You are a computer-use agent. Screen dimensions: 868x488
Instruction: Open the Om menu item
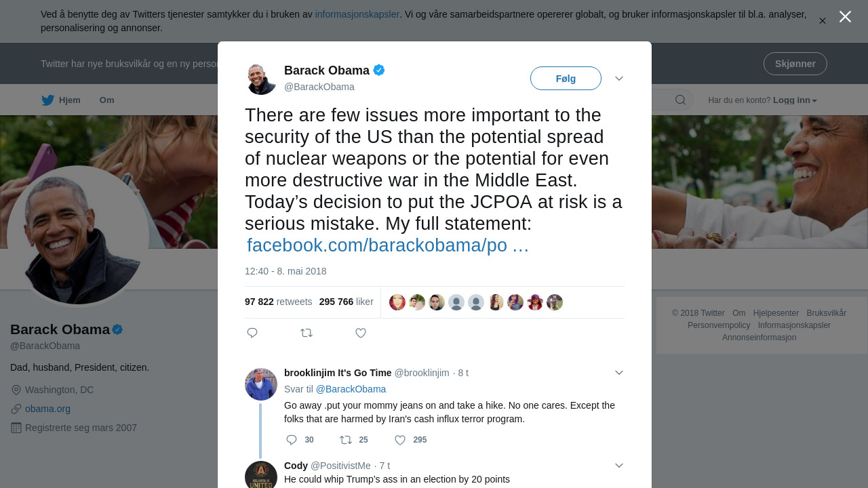[106, 100]
